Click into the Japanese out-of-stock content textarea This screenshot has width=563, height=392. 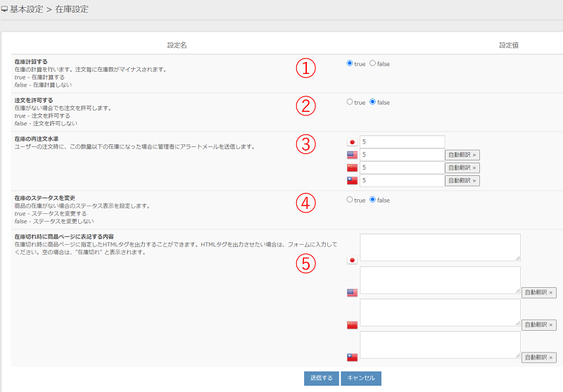(440, 248)
